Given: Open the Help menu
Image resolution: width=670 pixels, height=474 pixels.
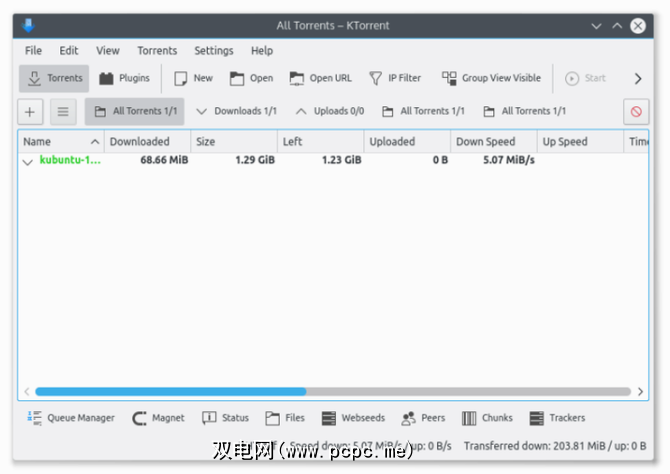Looking at the screenshot, I should point(262,51).
